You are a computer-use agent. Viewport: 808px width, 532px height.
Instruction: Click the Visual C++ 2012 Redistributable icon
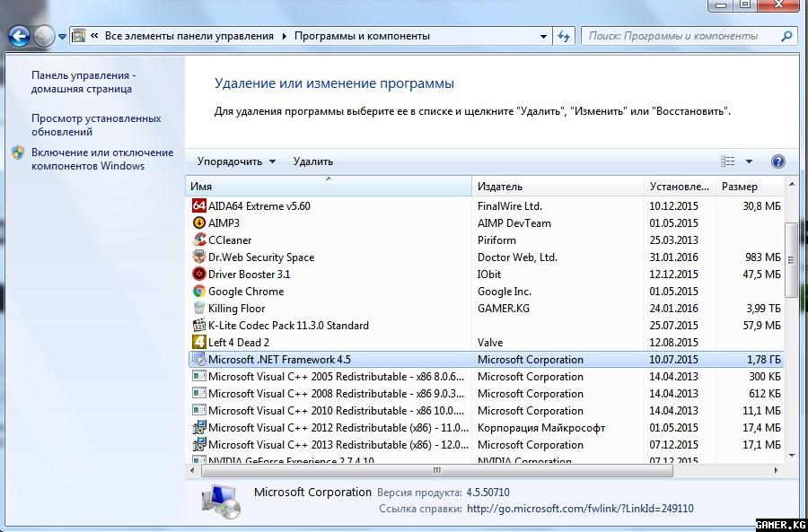coord(199,427)
